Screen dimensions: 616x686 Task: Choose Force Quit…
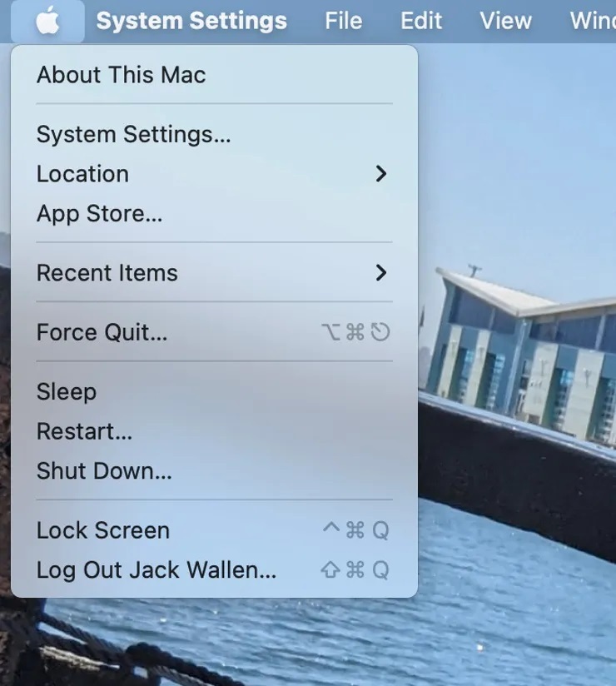(215, 332)
